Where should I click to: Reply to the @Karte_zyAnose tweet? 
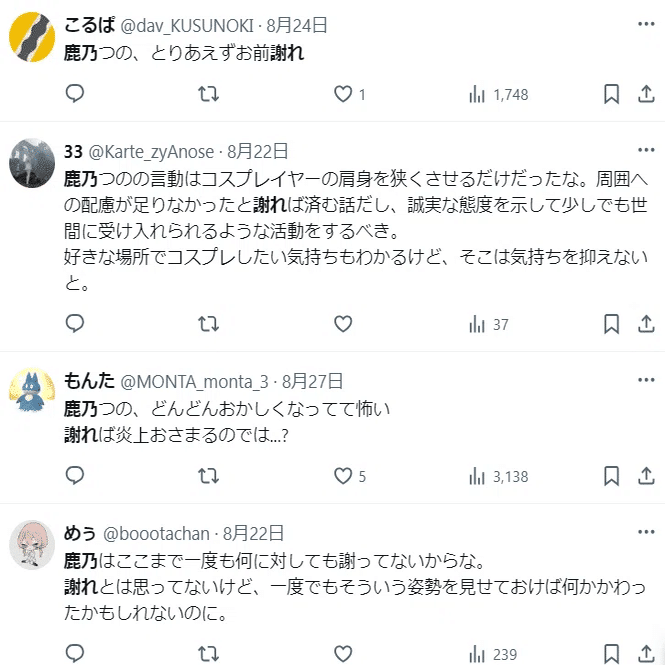(75, 324)
